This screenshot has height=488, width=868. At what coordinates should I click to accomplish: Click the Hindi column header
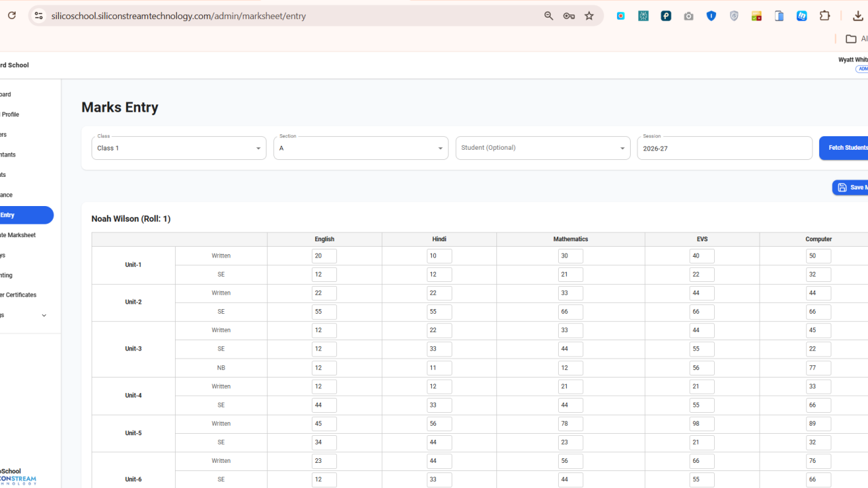click(439, 239)
